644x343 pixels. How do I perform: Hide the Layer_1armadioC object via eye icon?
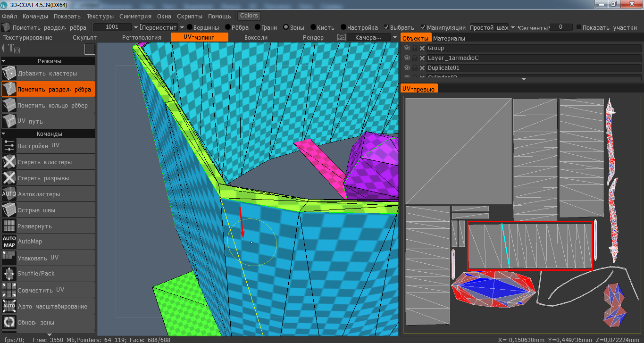point(407,58)
